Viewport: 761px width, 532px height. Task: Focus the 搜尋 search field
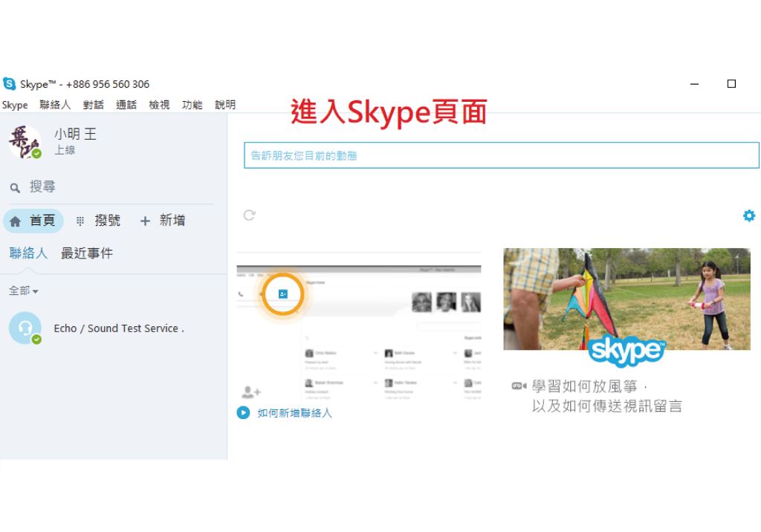click(111, 187)
